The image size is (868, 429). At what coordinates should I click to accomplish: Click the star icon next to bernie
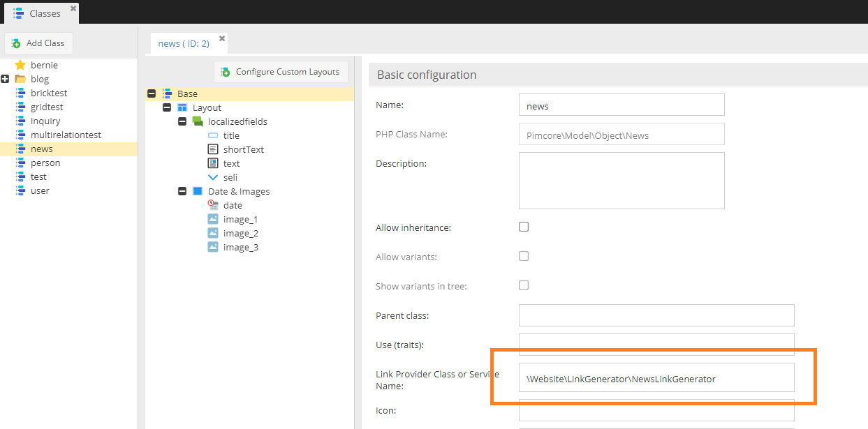click(x=20, y=65)
